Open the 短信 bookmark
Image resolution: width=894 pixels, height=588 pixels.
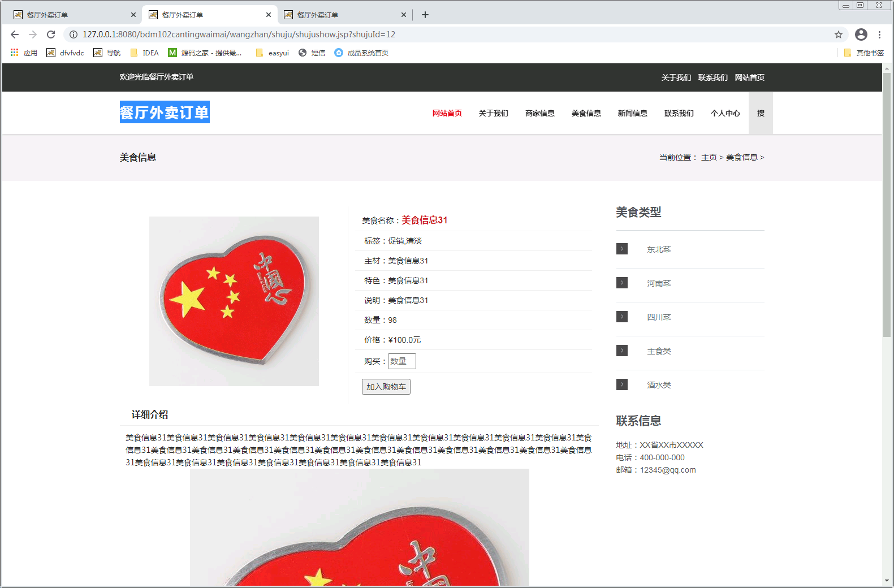[x=312, y=53]
